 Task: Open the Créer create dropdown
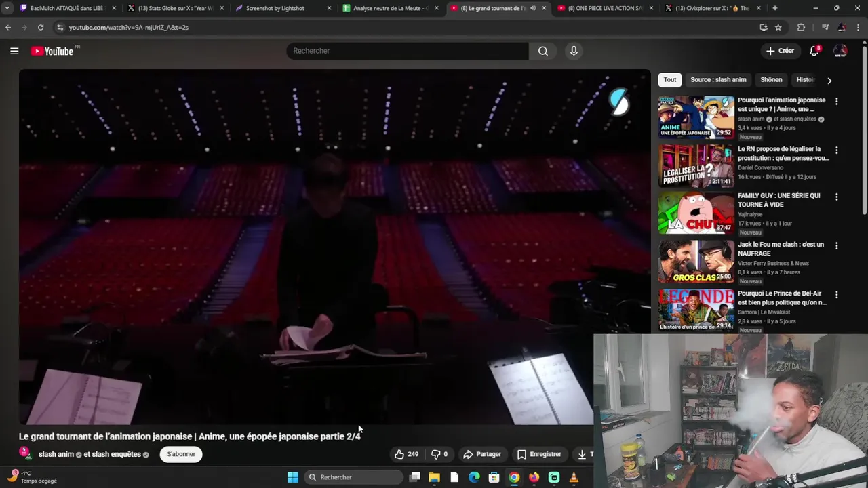click(x=780, y=51)
